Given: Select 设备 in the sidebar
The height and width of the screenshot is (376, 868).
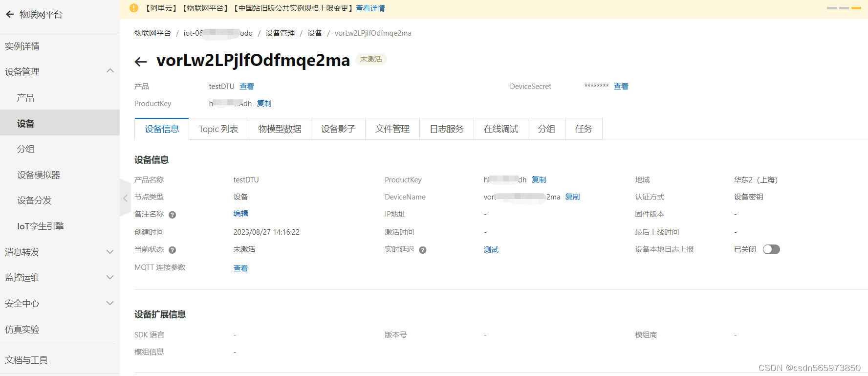Looking at the screenshot, I should coord(60,123).
